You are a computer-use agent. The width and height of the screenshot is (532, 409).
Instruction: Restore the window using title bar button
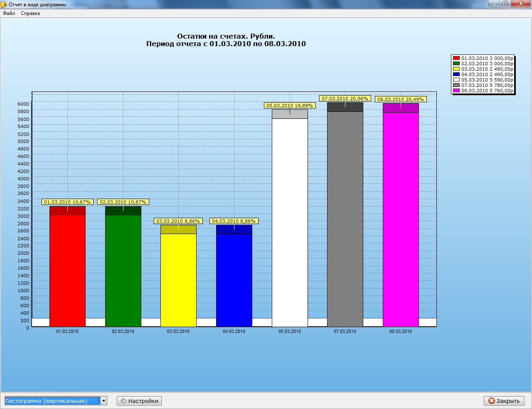pyautogui.click(x=505, y=4)
